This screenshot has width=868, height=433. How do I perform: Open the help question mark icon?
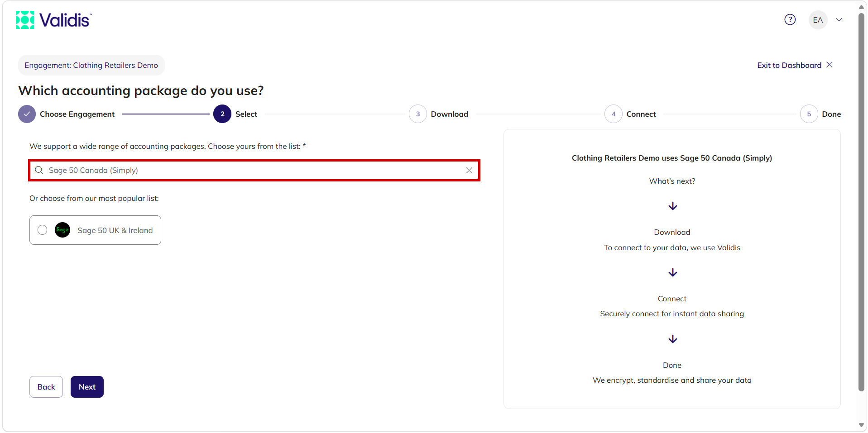(x=790, y=20)
